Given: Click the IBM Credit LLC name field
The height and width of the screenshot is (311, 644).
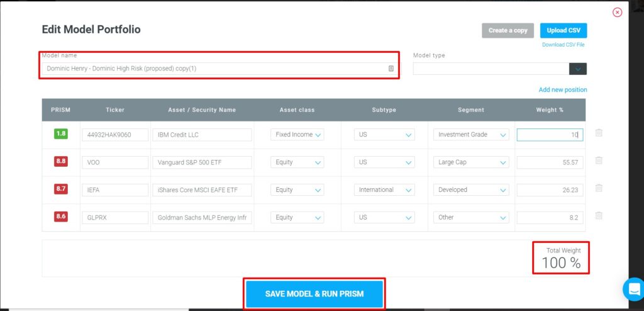Looking at the screenshot, I should pos(202,135).
